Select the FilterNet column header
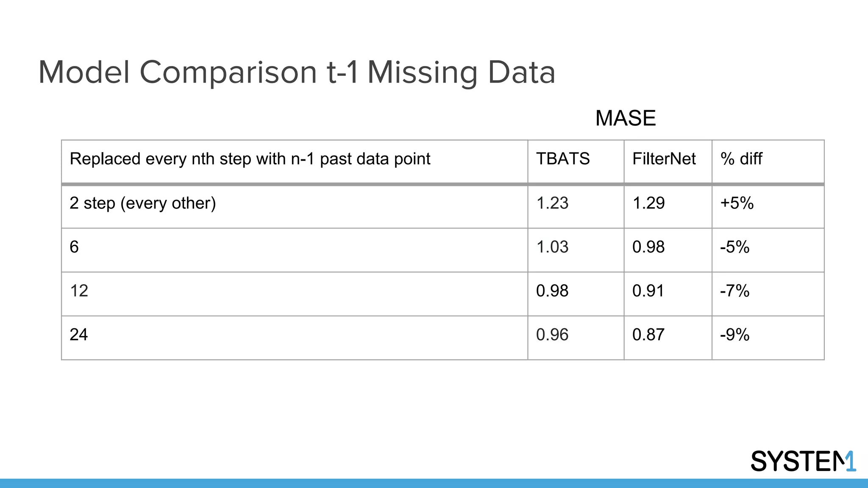The height and width of the screenshot is (488, 868). click(664, 159)
